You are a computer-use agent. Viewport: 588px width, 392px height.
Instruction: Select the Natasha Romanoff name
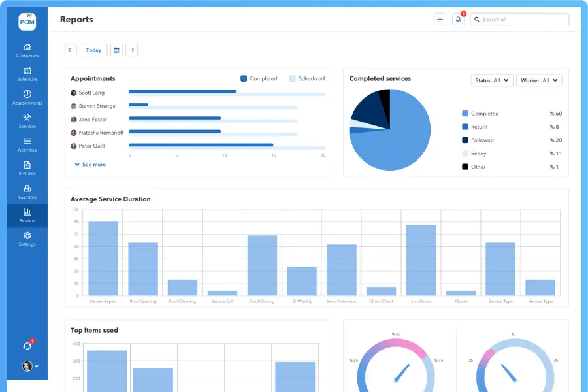tap(101, 133)
